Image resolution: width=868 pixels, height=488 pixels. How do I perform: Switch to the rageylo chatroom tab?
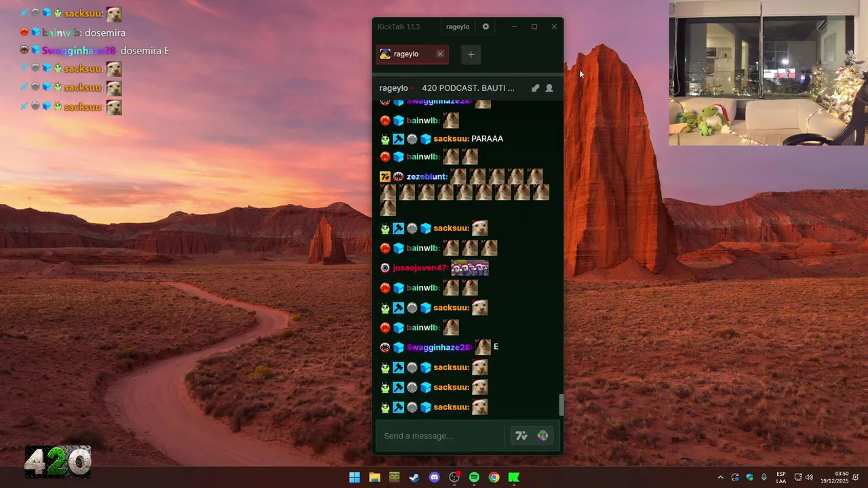pos(412,54)
